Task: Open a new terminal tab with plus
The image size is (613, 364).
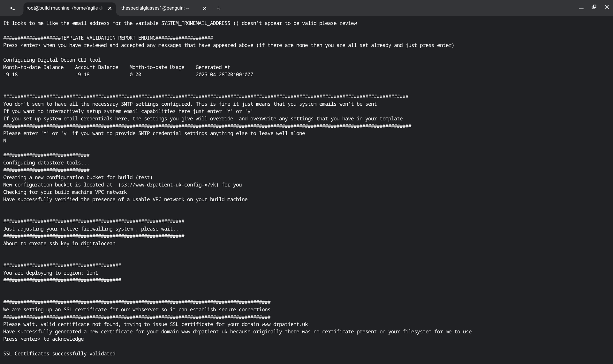Action: 219,8
